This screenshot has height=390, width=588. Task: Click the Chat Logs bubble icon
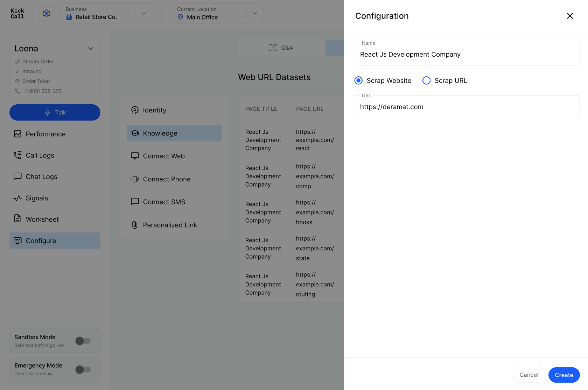(17, 176)
